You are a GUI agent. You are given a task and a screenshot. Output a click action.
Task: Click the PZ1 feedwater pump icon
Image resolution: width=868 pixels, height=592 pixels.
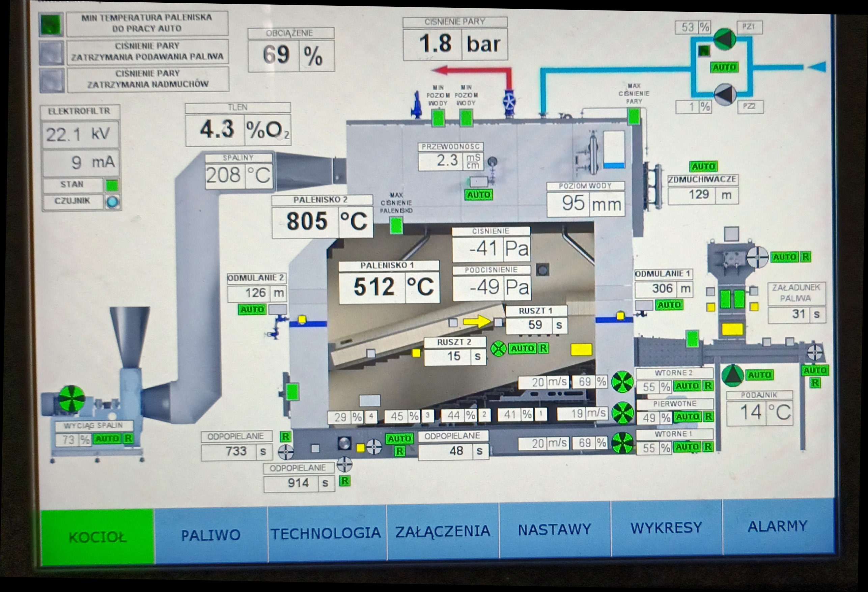(x=725, y=38)
